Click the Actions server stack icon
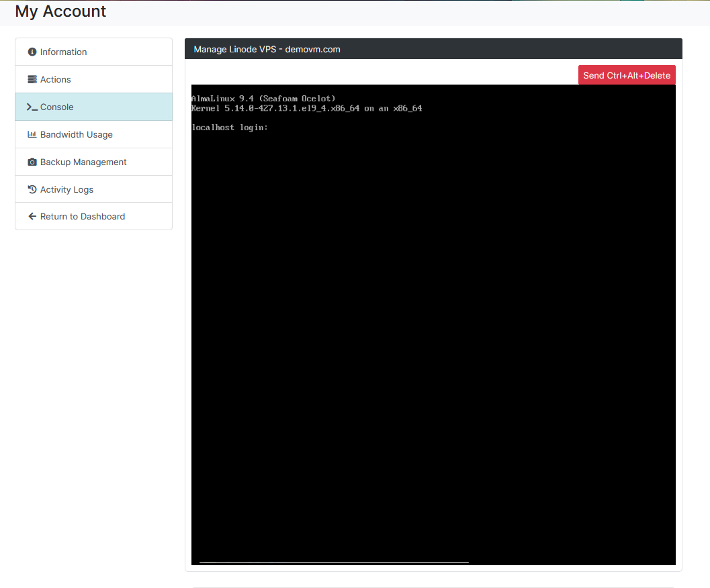 point(32,80)
